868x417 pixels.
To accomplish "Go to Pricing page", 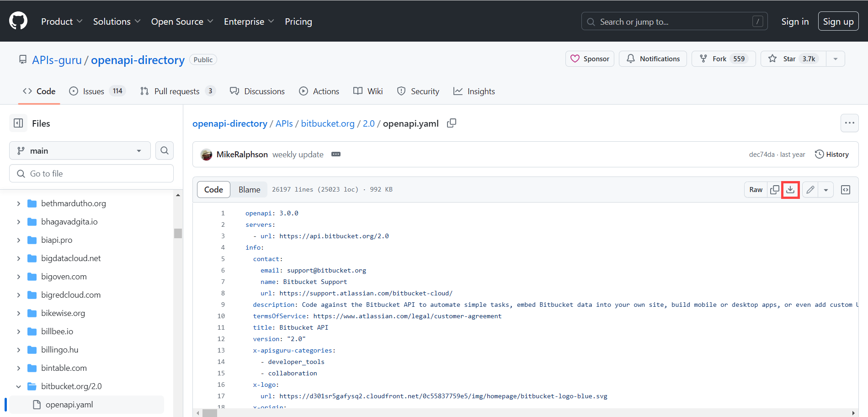I will 298,21.
